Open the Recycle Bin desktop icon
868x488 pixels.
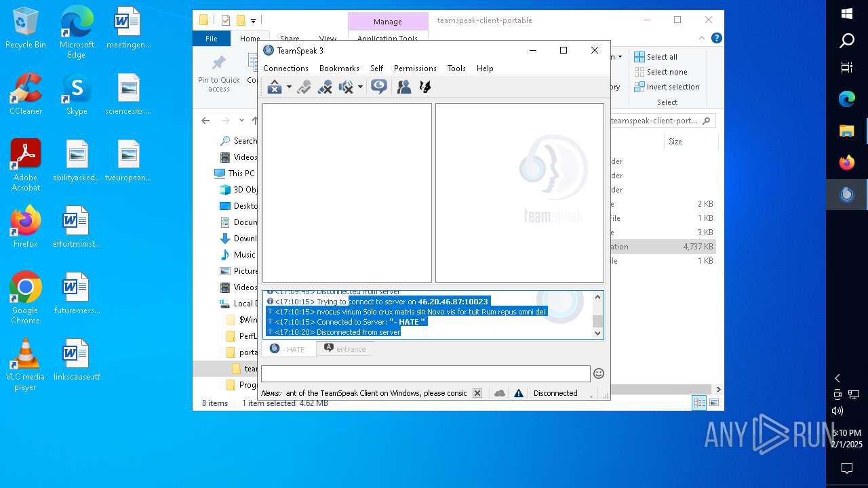tap(25, 28)
